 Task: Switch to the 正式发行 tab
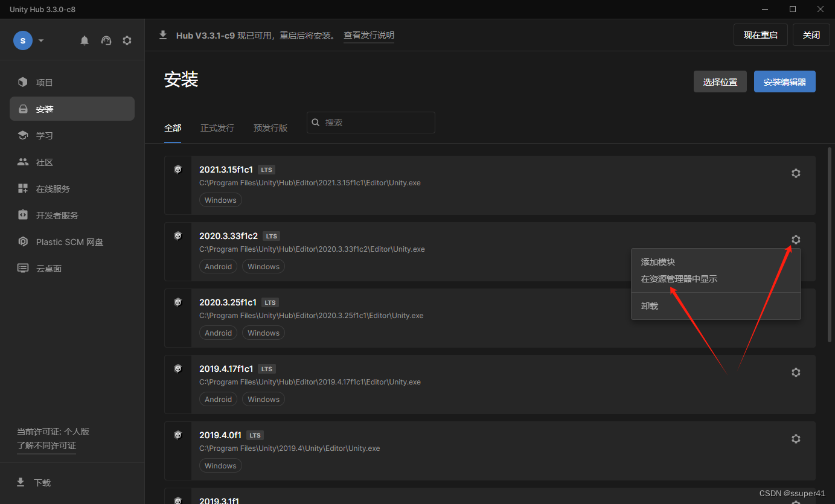(217, 128)
